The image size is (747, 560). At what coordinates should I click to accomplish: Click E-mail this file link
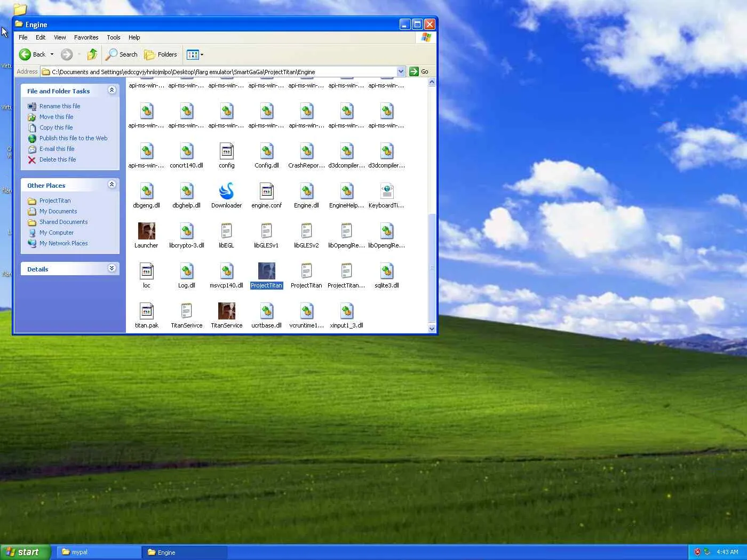point(57,149)
